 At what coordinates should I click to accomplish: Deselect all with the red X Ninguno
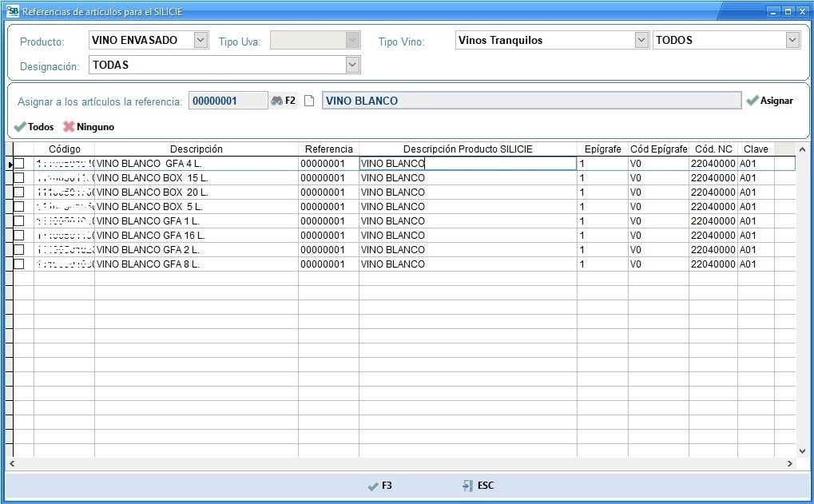[x=69, y=127]
